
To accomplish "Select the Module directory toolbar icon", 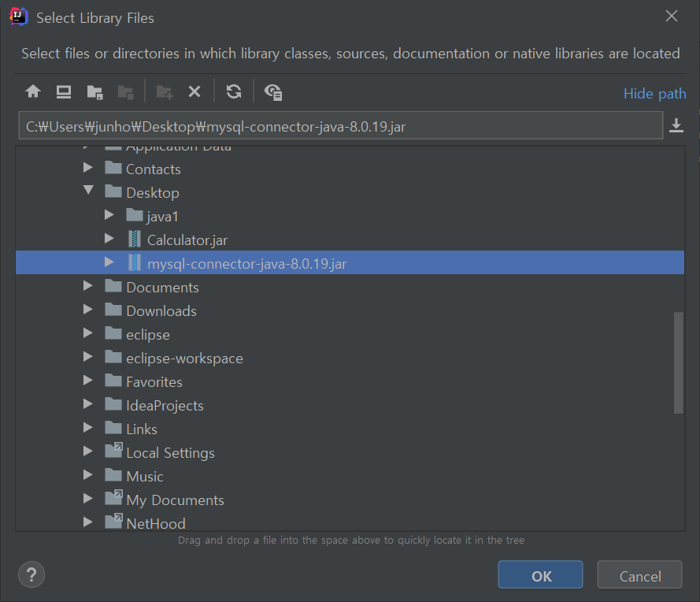I will pos(126,92).
